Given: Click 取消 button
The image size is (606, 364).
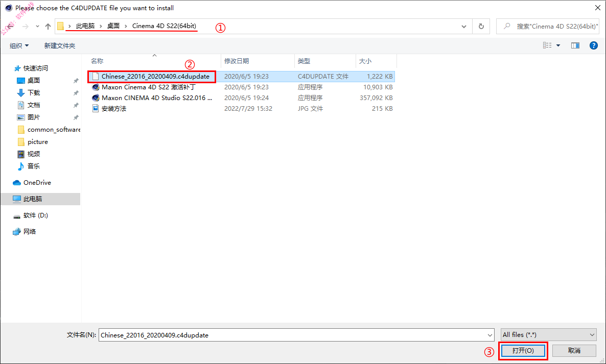Looking at the screenshot, I should pos(574,351).
